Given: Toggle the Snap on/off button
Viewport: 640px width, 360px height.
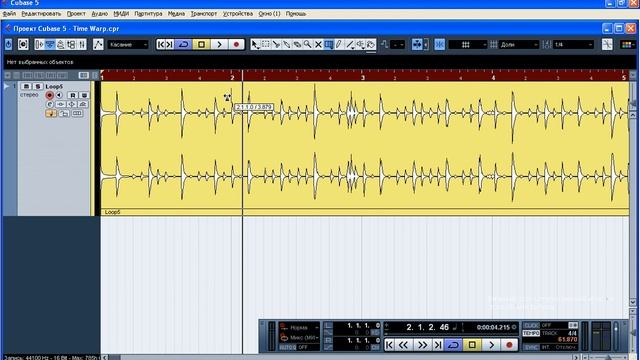Looking at the screenshot, I should point(440,44).
